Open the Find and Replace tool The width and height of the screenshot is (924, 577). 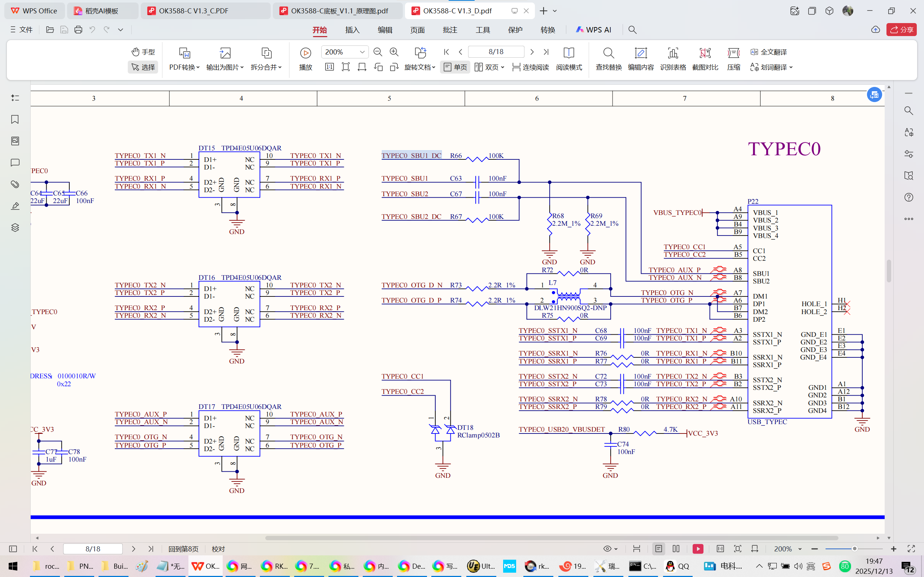[x=608, y=53]
